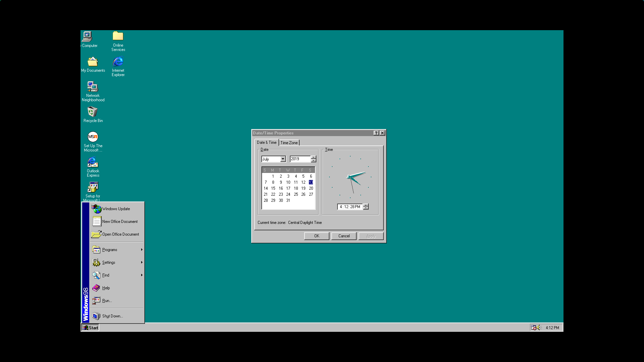This screenshot has height=362, width=644.
Task: Click the Help book icon
Action: (96, 288)
